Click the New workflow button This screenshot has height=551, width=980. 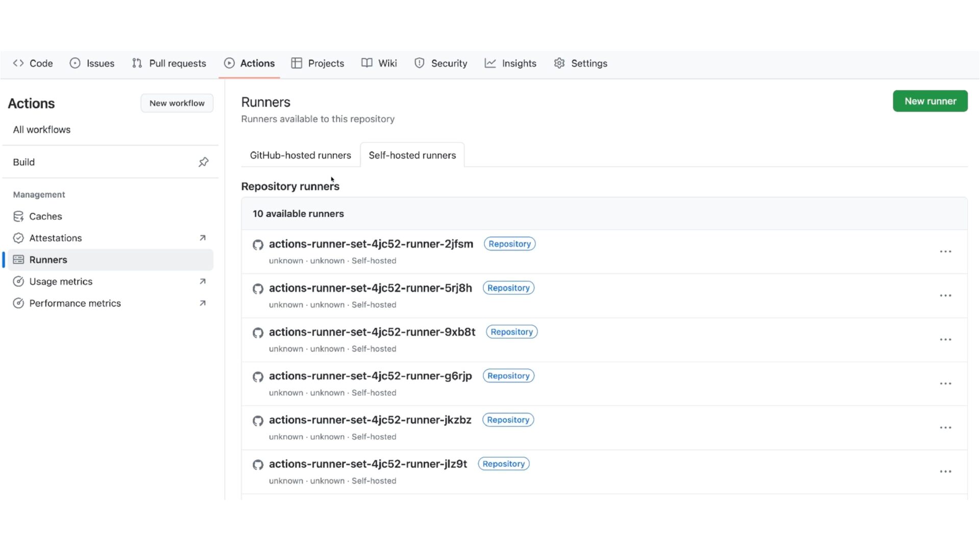click(177, 103)
